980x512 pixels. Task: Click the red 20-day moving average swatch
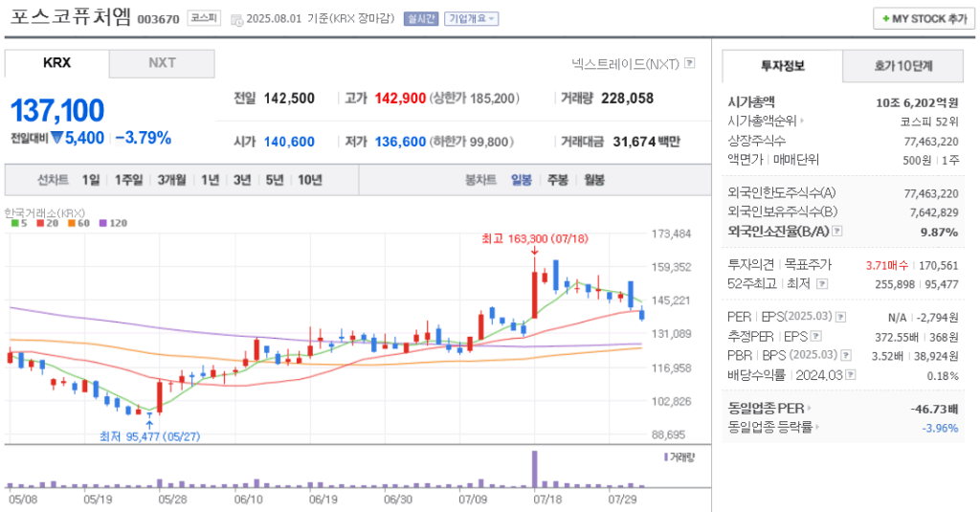(40, 223)
